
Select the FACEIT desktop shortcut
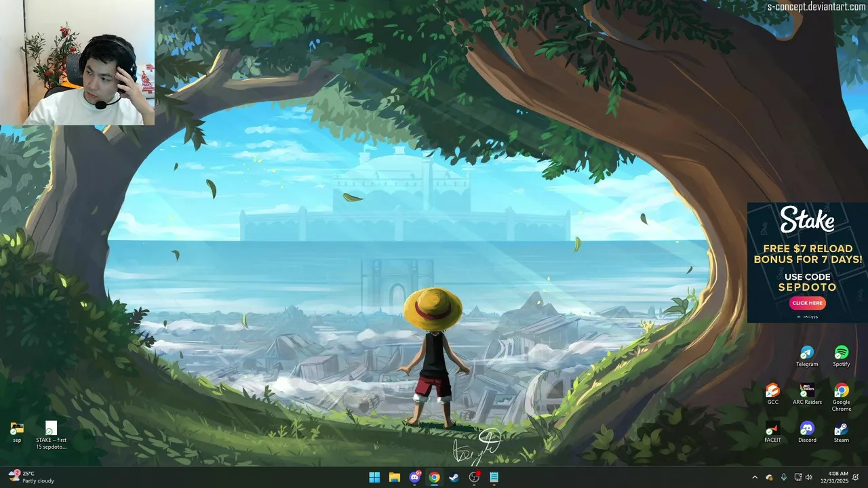pyautogui.click(x=772, y=432)
